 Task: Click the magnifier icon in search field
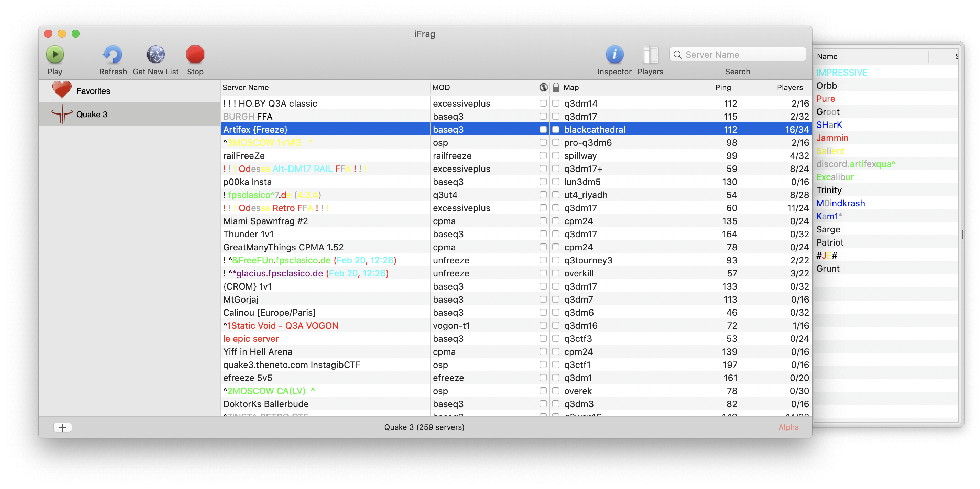pos(677,55)
